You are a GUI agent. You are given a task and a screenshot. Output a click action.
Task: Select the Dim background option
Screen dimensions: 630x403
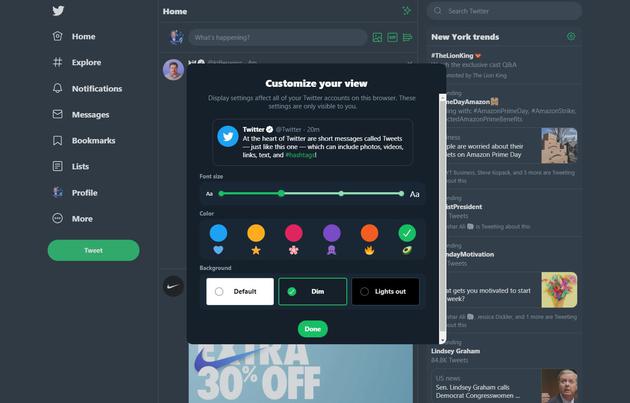click(313, 291)
